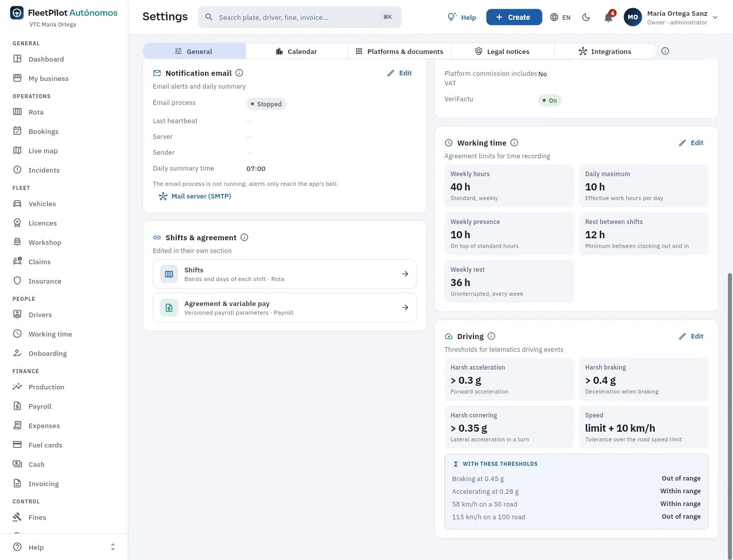Select the General tab
The image size is (733, 560).
coord(194,51)
